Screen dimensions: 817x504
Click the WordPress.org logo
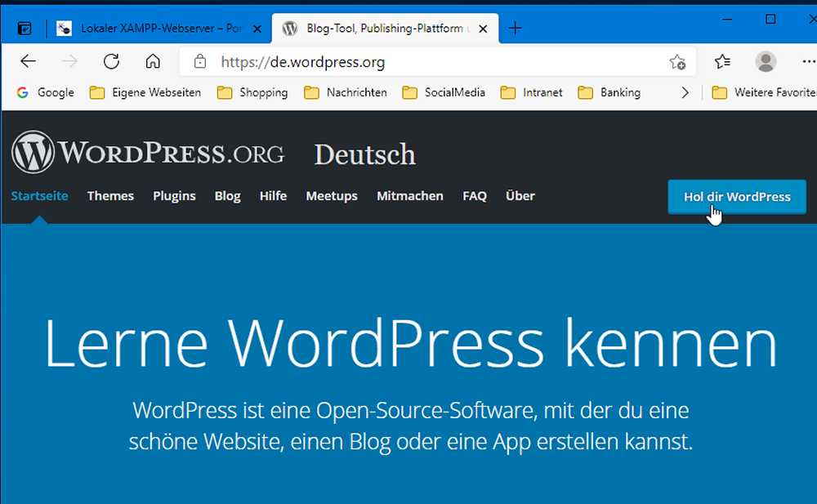[148, 152]
